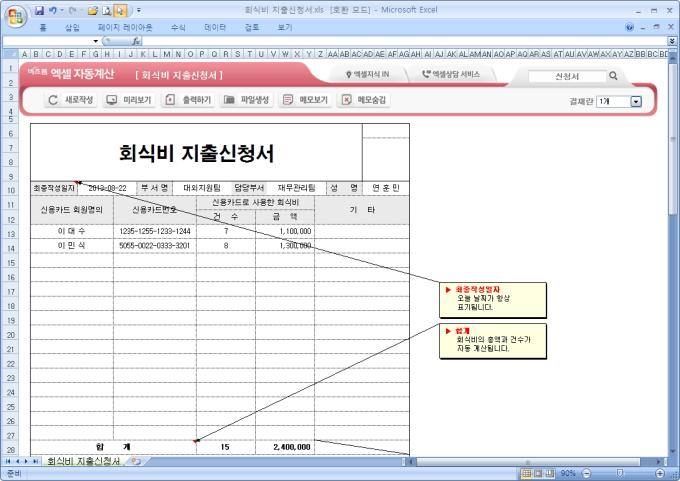This screenshot has width=680, height=481.
Task: Select the date cell 2013-08-22
Action: (107, 188)
